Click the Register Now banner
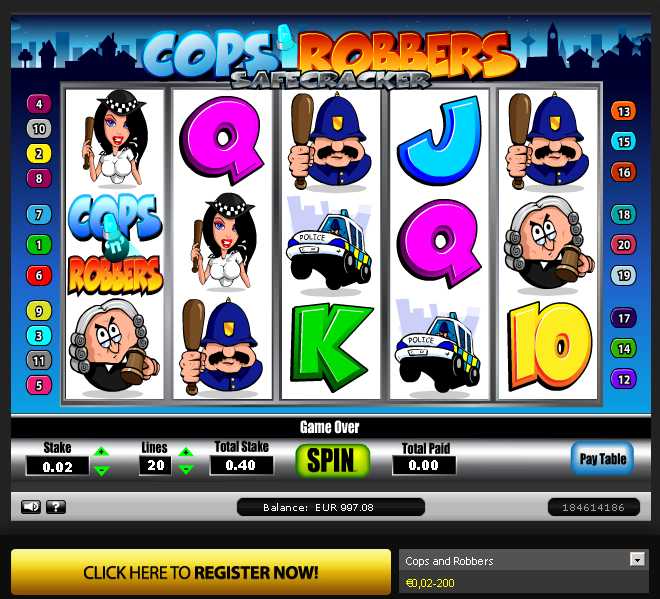The image size is (660, 599). click(201, 572)
